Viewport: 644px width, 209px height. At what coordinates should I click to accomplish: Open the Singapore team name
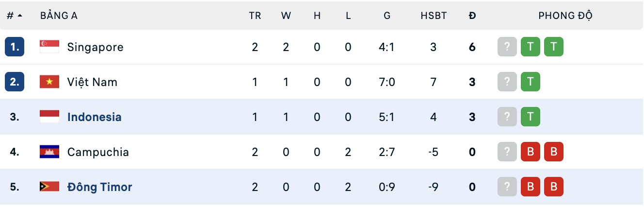pyautogui.click(x=96, y=47)
